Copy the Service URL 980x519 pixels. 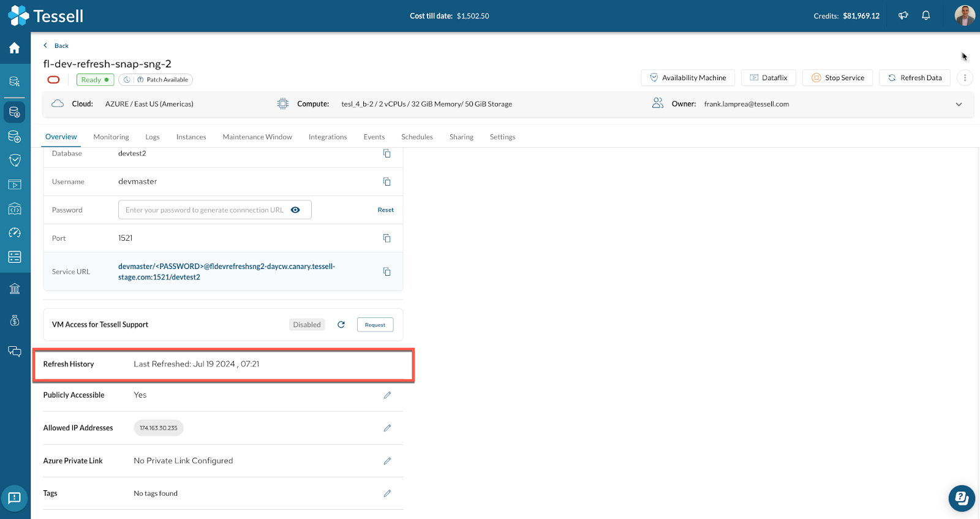(386, 271)
